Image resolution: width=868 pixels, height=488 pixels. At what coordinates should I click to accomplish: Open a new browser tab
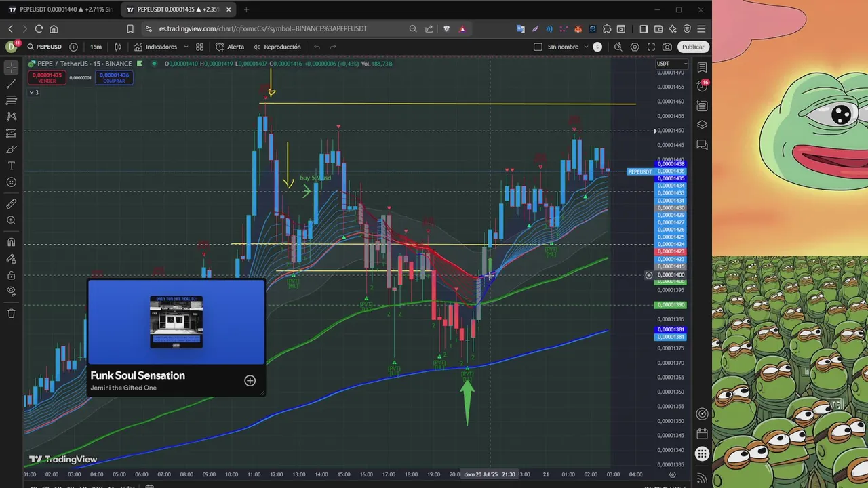pyautogui.click(x=246, y=9)
